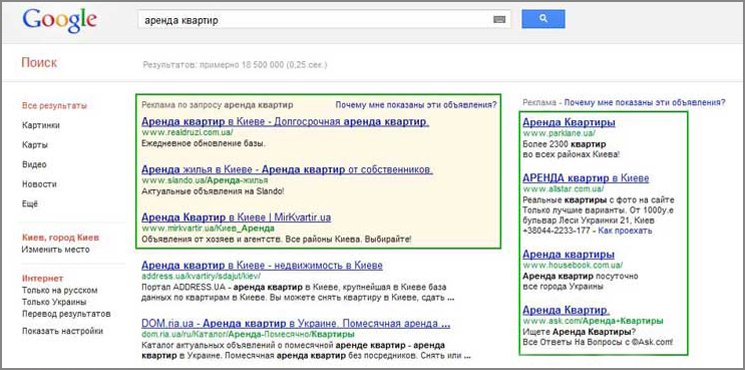The image size is (745, 370).
Task: Click Ежедневное обновление базы description
Action: (x=203, y=143)
